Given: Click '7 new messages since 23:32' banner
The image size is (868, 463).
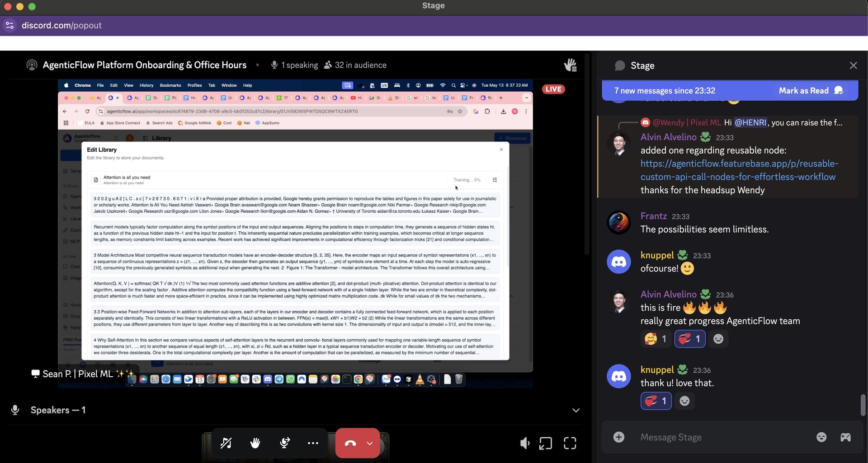Looking at the screenshot, I should pos(665,90).
